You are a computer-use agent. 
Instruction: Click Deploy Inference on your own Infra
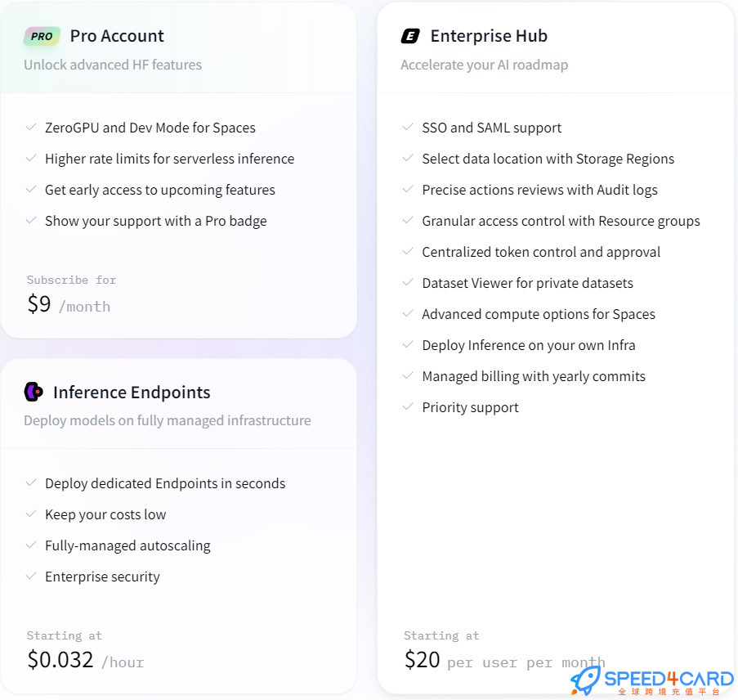pos(529,345)
